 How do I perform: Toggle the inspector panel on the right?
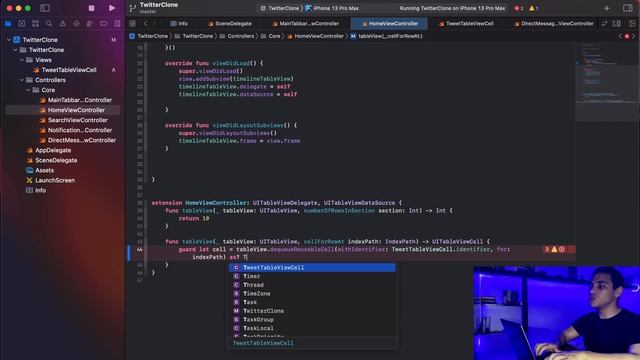(x=628, y=8)
